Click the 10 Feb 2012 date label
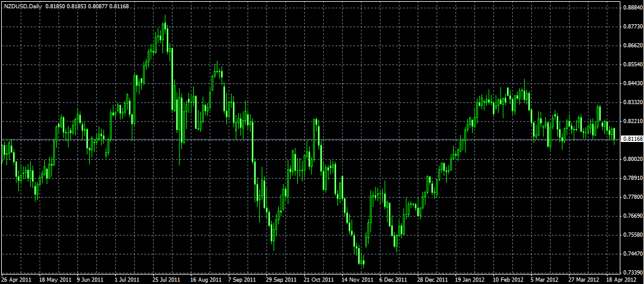The image size is (644, 284). tap(508, 279)
